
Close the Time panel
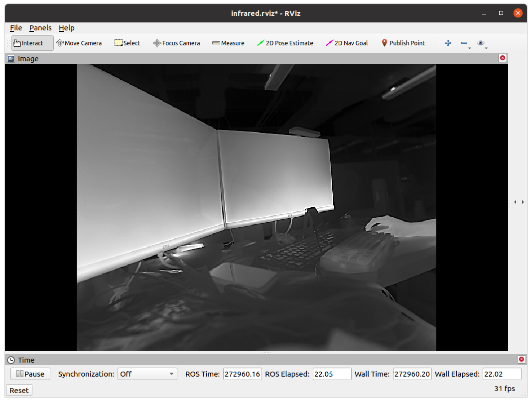pyautogui.click(x=522, y=359)
